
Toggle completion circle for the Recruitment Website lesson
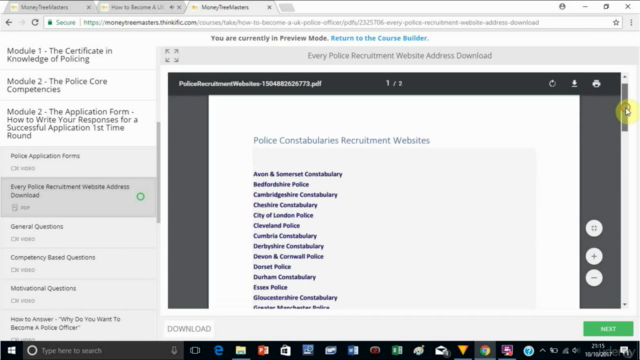140,197
